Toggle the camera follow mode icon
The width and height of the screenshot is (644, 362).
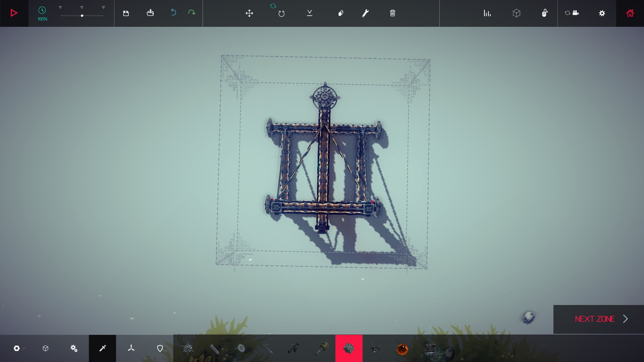point(572,13)
